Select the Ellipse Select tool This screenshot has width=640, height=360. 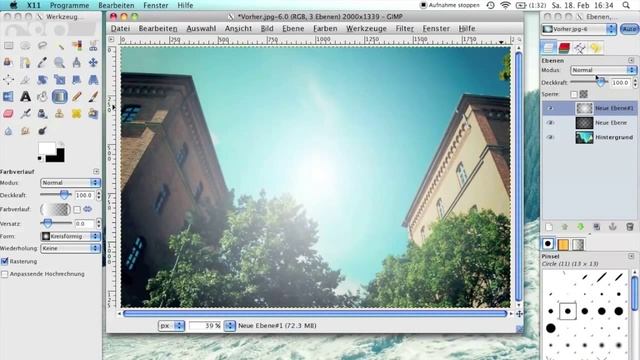point(25,45)
